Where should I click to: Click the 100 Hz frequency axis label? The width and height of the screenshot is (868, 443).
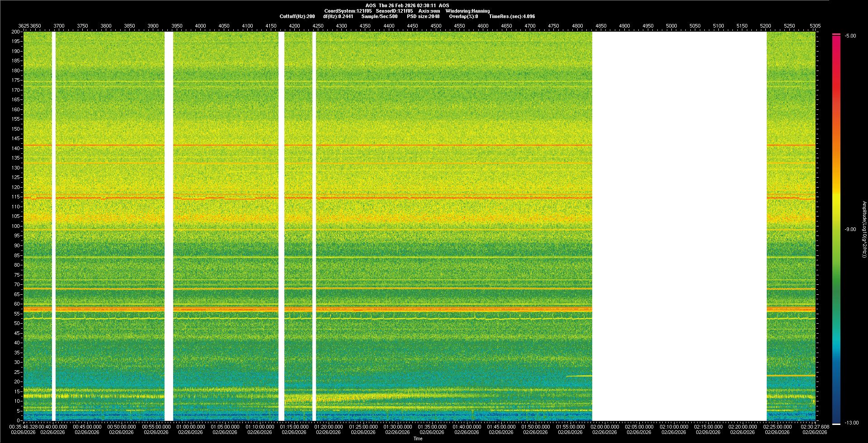click(x=15, y=226)
